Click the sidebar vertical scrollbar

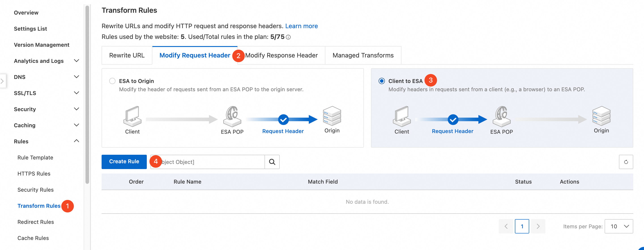tap(87, 95)
